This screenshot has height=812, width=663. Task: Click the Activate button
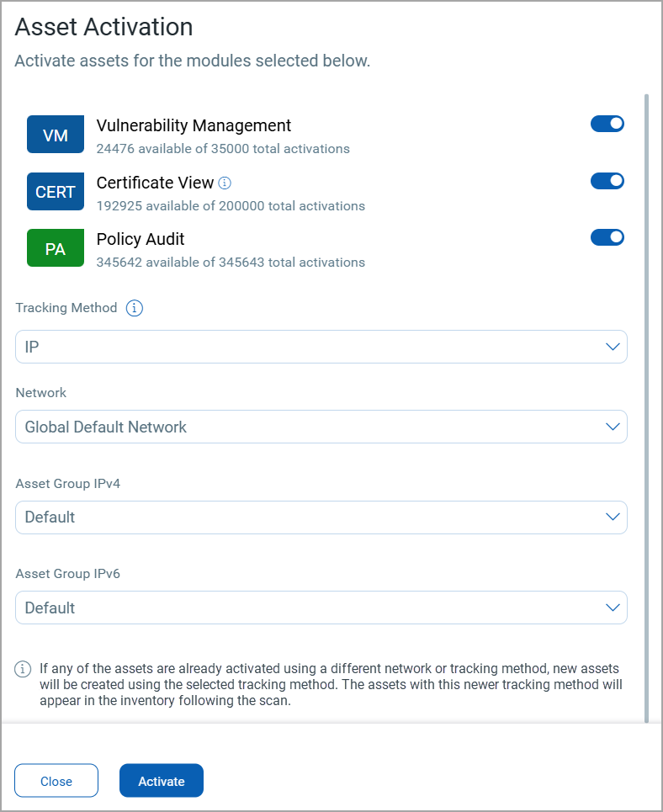pos(162,781)
